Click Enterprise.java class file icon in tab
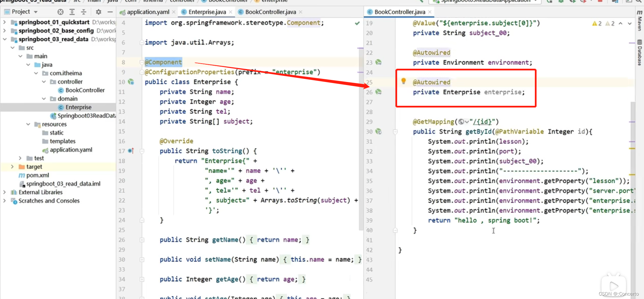Viewport: 644px width, 299px height. click(x=184, y=12)
